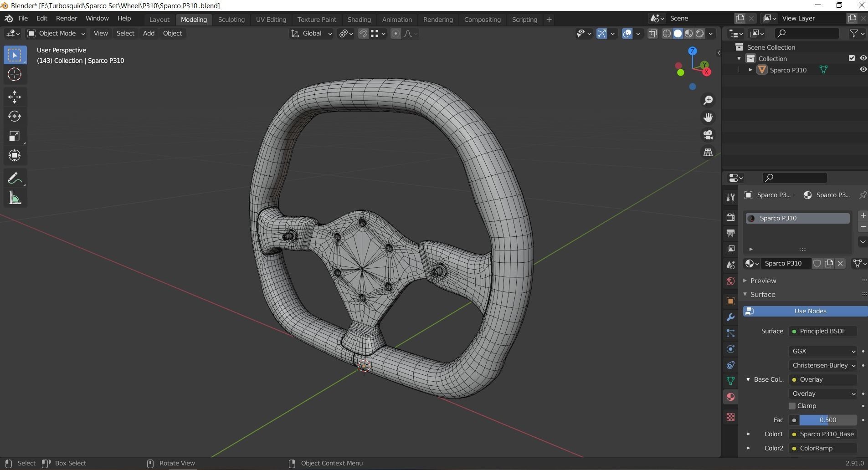The image size is (868, 470).
Task: Switch to the Sculpting workspace tab
Action: tap(231, 20)
